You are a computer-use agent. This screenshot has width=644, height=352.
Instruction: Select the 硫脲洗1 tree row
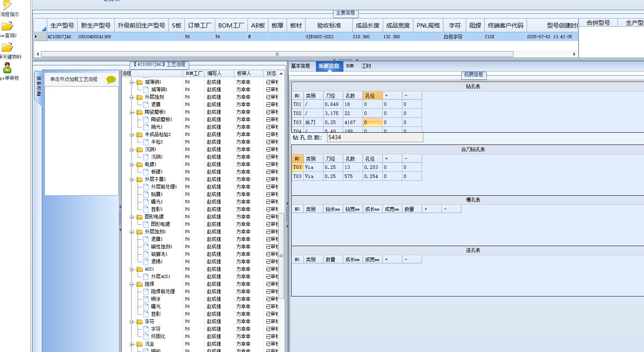159,254
